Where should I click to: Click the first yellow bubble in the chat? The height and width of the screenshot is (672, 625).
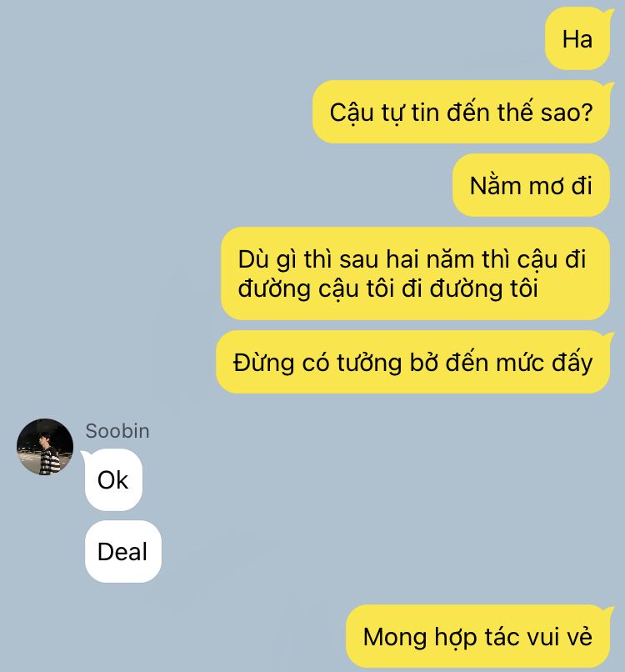pyautogui.click(x=577, y=39)
